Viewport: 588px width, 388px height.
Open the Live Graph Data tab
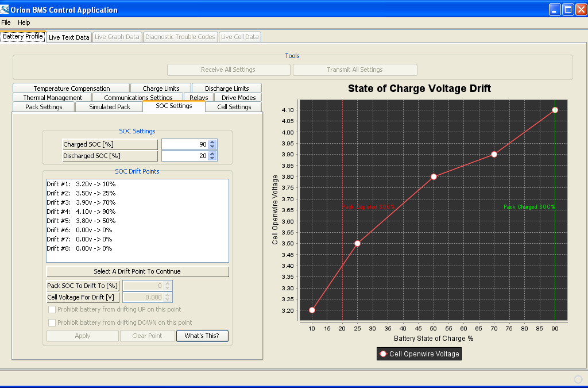[117, 37]
